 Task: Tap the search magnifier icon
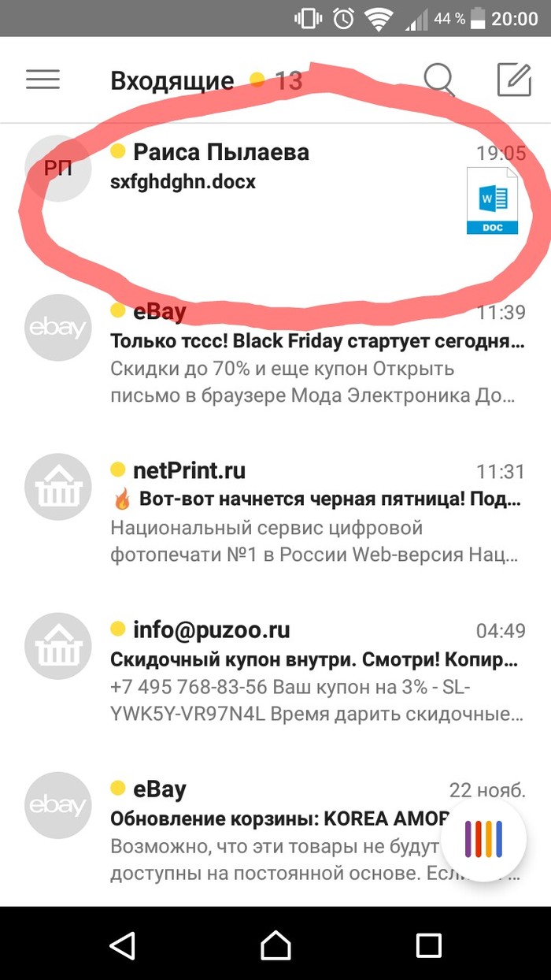(x=439, y=80)
